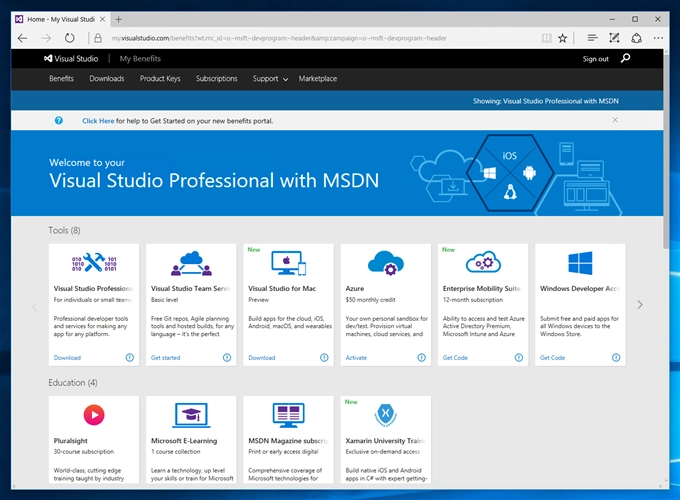Expand the Support dropdown menu
The height and width of the screenshot is (500, 680).
[270, 78]
